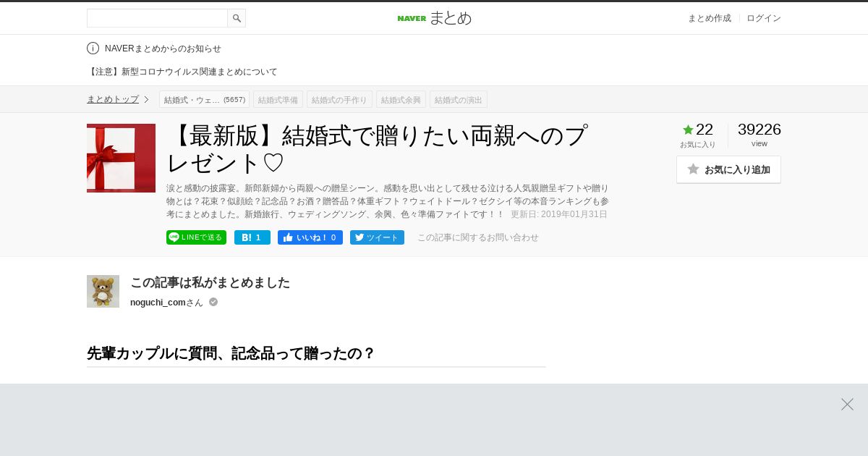Open まとめ作成 link
Image resolution: width=868 pixels, height=456 pixels.
point(709,18)
